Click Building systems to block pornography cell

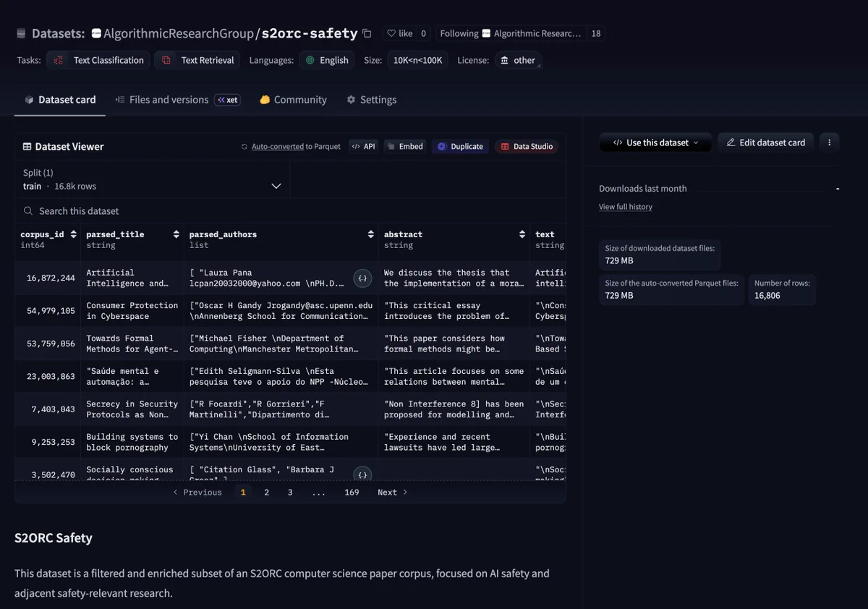coord(132,442)
